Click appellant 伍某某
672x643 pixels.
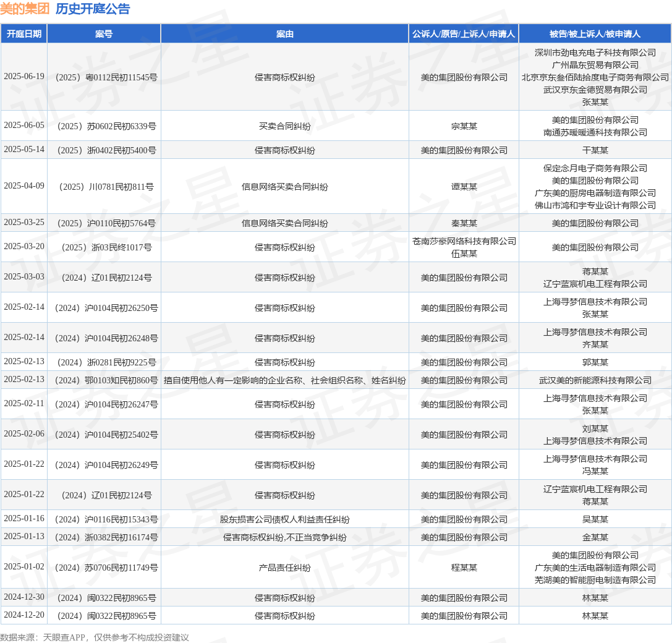[x=464, y=253]
